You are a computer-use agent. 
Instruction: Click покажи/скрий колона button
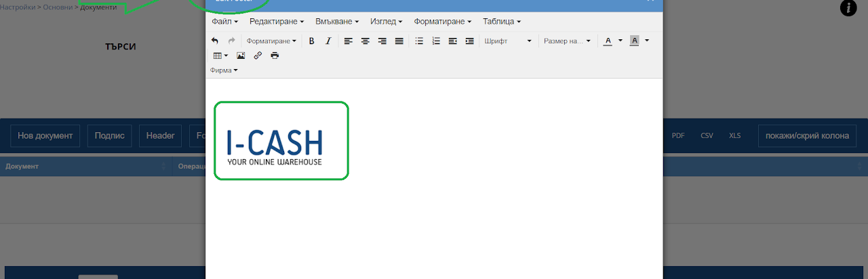pyautogui.click(x=807, y=135)
